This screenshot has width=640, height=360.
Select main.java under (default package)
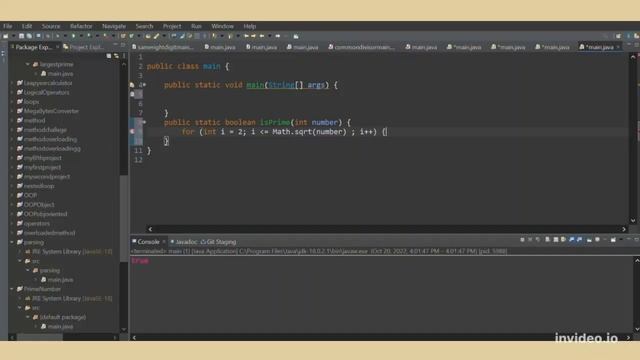pos(57,327)
